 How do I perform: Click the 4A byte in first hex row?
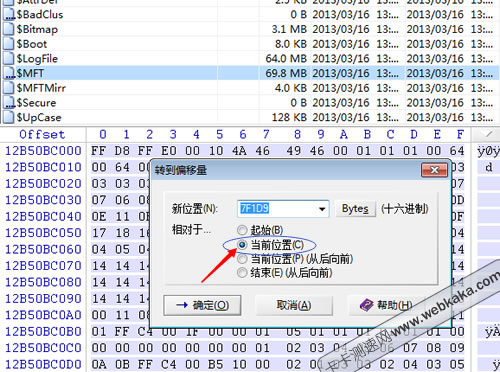click(239, 151)
